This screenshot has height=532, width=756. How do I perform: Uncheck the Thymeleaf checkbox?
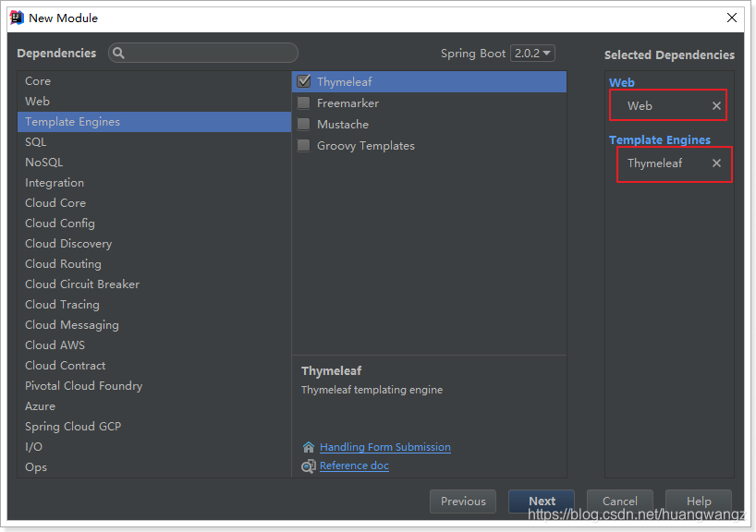tap(304, 81)
